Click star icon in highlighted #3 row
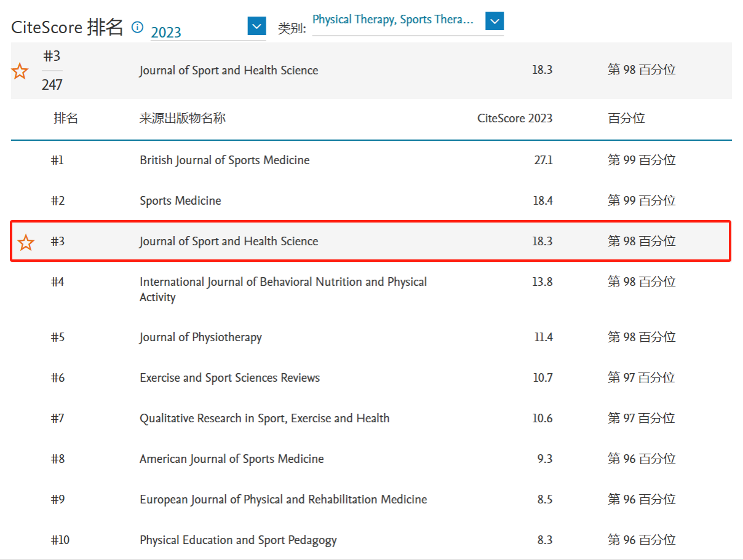The image size is (743, 560). 26,242
